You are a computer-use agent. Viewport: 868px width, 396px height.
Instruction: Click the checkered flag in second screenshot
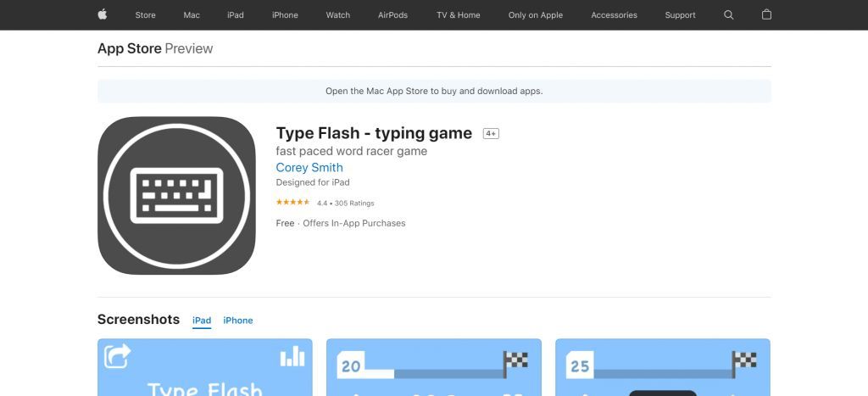point(515,362)
